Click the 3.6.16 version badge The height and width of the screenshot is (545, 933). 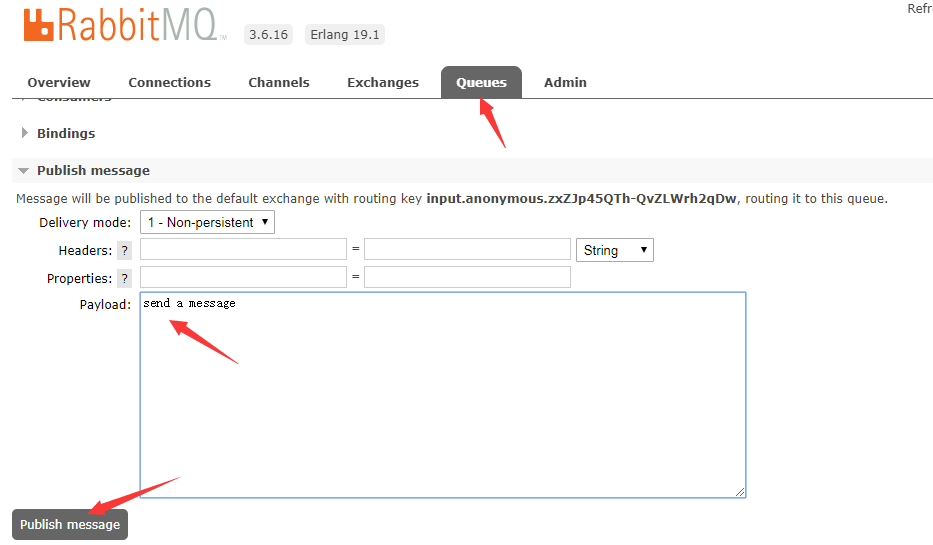coord(268,35)
